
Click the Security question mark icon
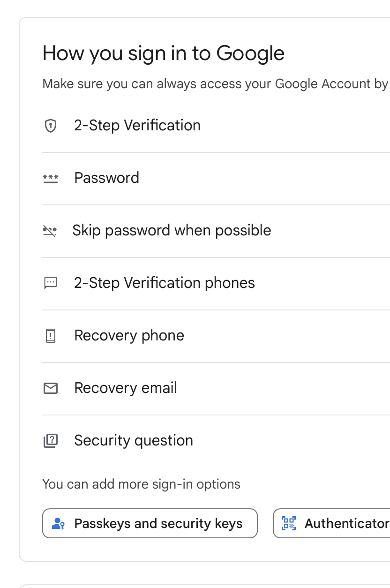pyautogui.click(x=50, y=440)
